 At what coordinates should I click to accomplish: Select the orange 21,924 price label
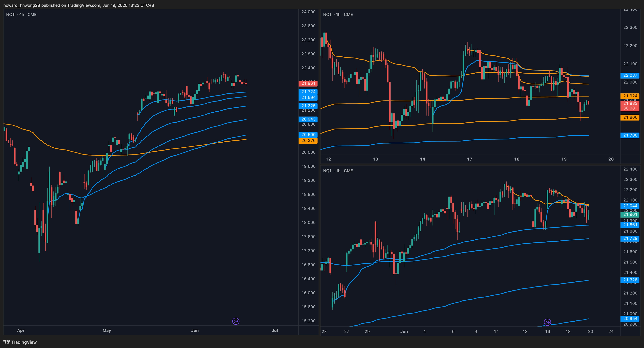(x=630, y=96)
